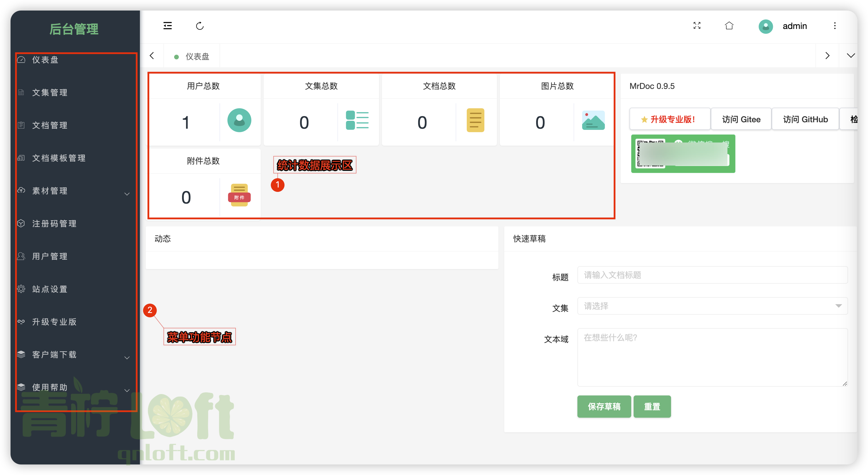Viewport: 868px width, 475px height.
Task: Focus the 文本域 text area
Action: (x=712, y=357)
